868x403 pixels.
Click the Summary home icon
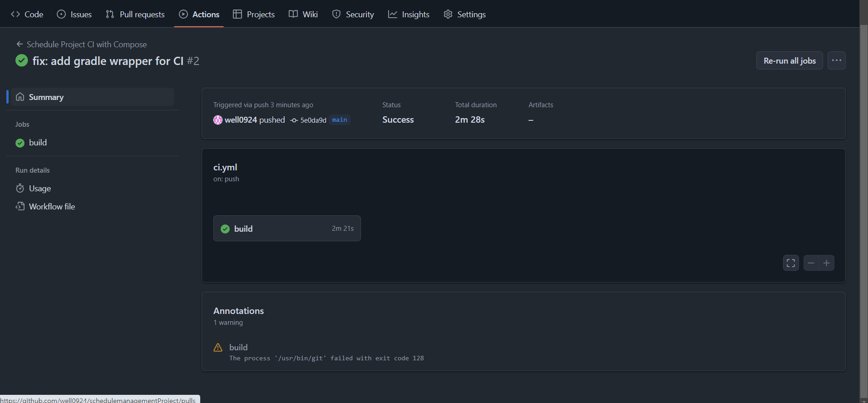(20, 97)
